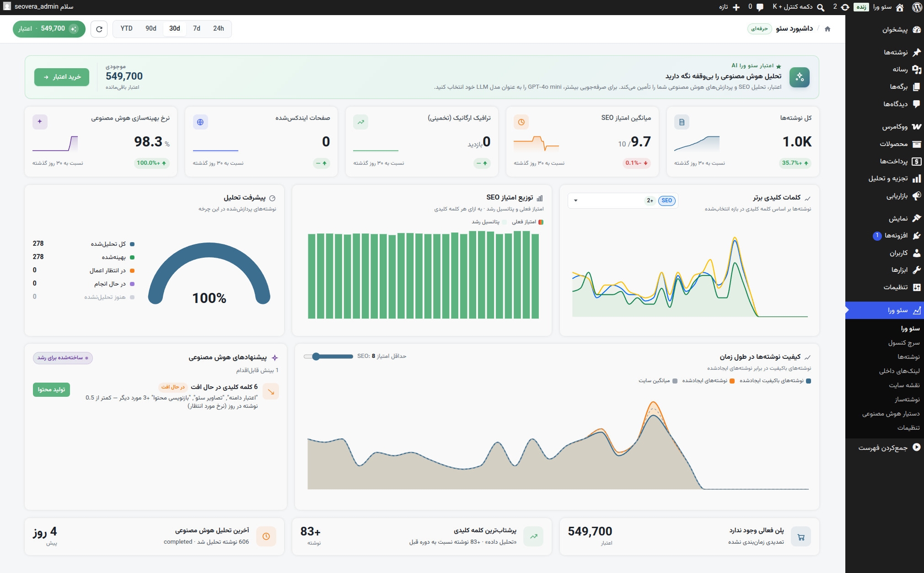The image size is (924, 573).
Task: Open the Search Console submenu item
Action: click(x=904, y=343)
